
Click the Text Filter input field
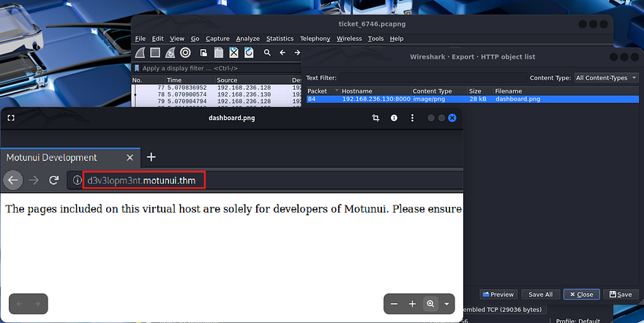[x=432, y=77]
